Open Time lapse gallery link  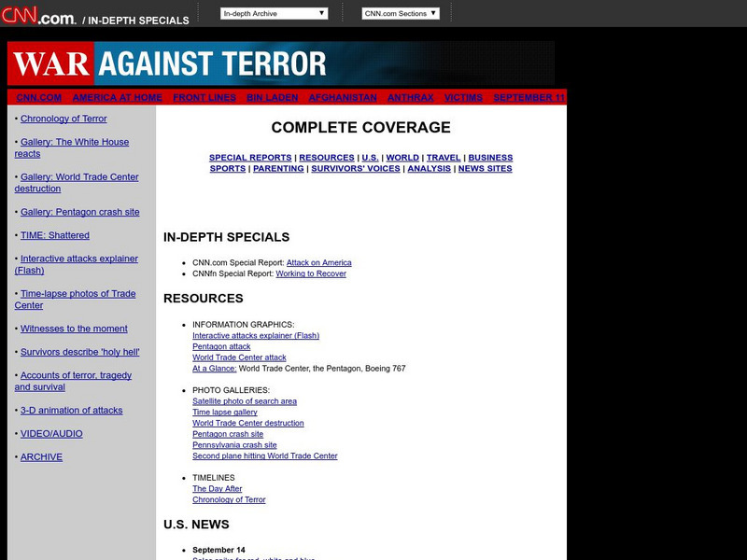(225, 413)
